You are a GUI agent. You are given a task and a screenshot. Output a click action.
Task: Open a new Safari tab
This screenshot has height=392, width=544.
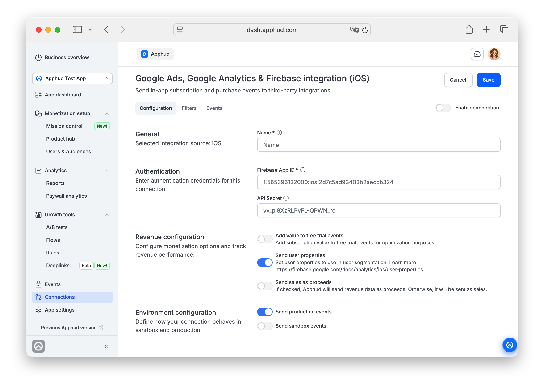[x=486, y=29]
